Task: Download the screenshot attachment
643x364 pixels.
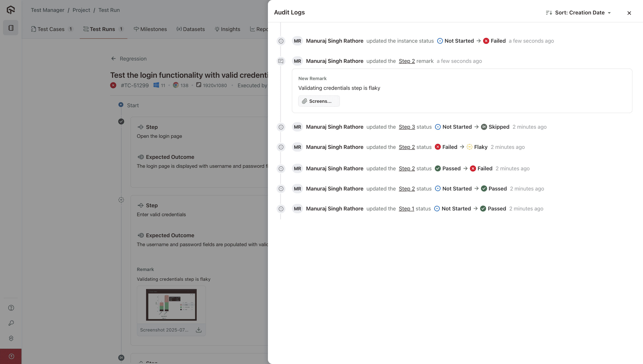Action: coord(198,330)
